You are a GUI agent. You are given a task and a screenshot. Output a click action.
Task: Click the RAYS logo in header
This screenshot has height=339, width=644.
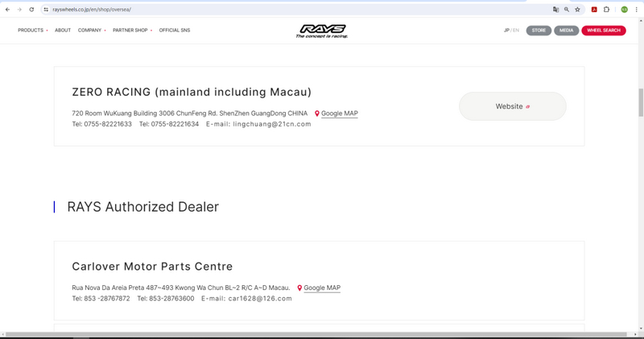coord(322,31)
